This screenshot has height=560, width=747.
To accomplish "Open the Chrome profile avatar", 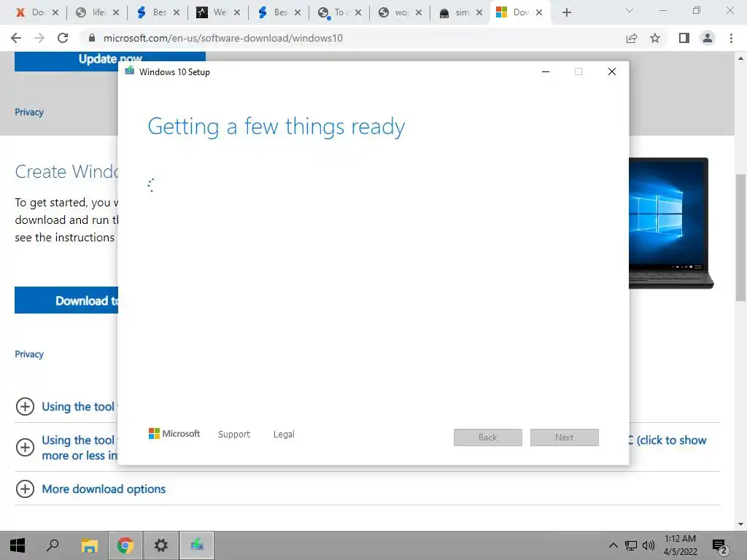I will point(708,38).
